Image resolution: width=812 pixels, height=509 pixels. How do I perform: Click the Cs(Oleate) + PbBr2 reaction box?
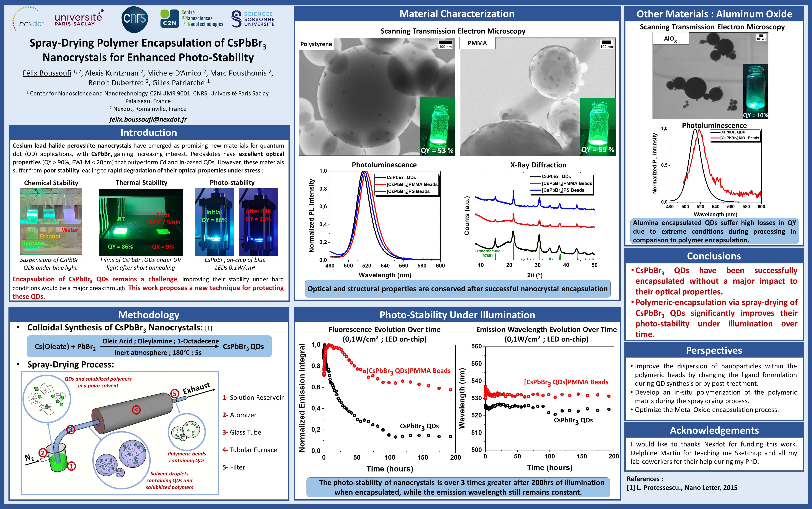click(x=149, y=346)
